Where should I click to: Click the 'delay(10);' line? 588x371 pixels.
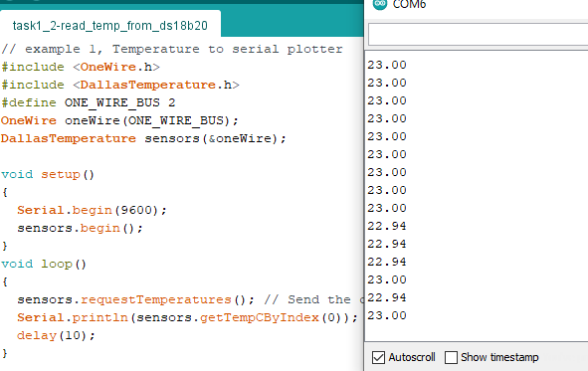coord(56,335)
